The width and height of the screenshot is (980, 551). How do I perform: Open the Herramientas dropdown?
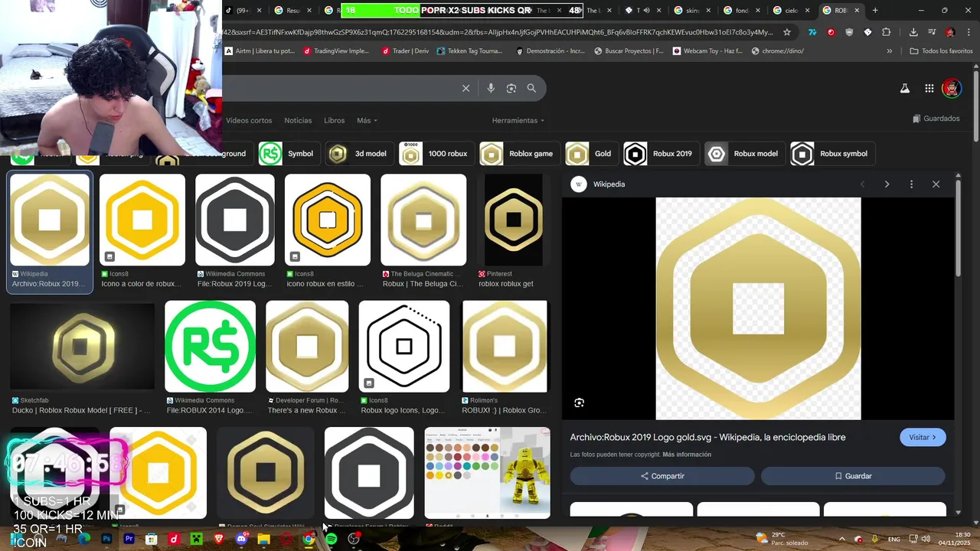tap(518, 120)
